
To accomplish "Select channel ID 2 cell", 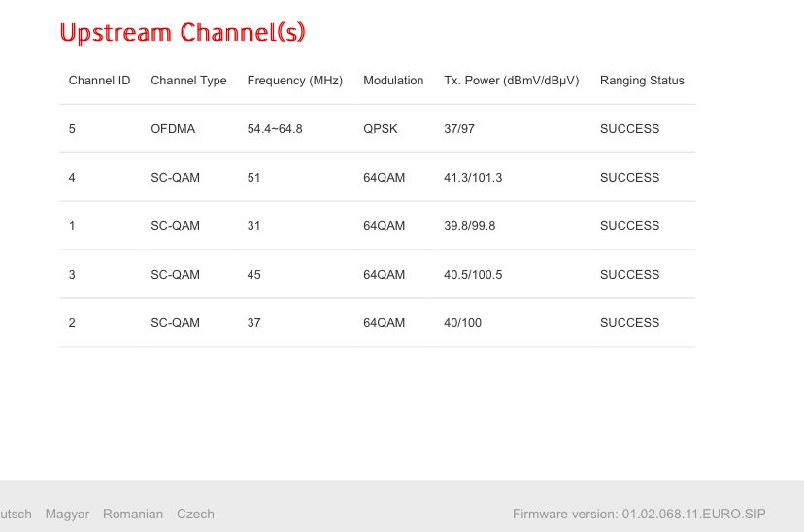I will (72, 323).
